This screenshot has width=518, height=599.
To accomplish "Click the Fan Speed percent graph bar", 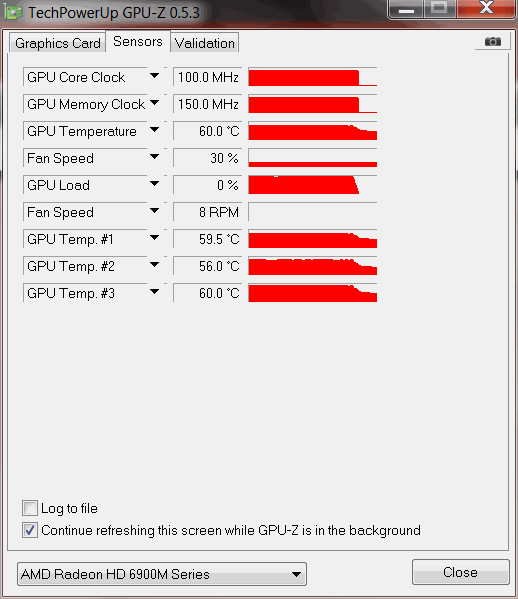I will click(312, 158).
